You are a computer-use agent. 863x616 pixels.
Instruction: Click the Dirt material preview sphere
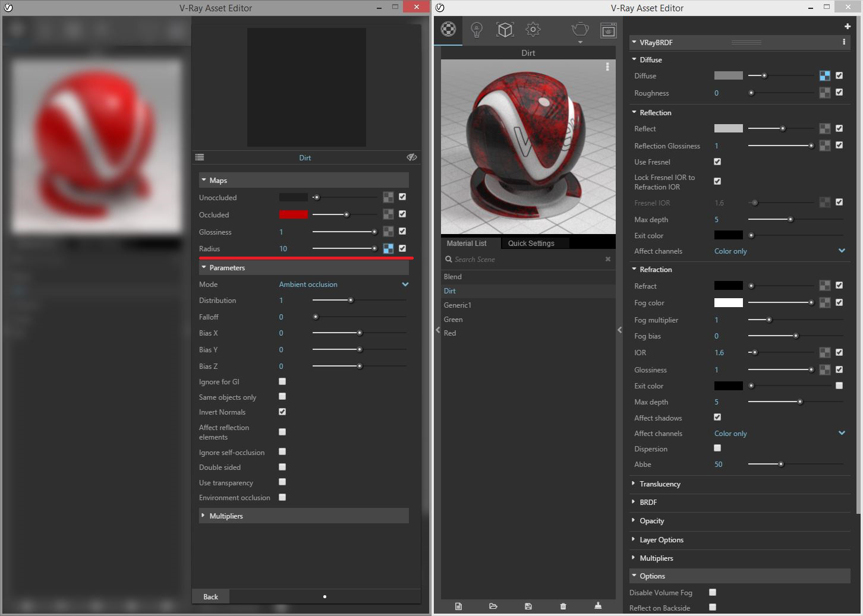[x=528, y=146]
